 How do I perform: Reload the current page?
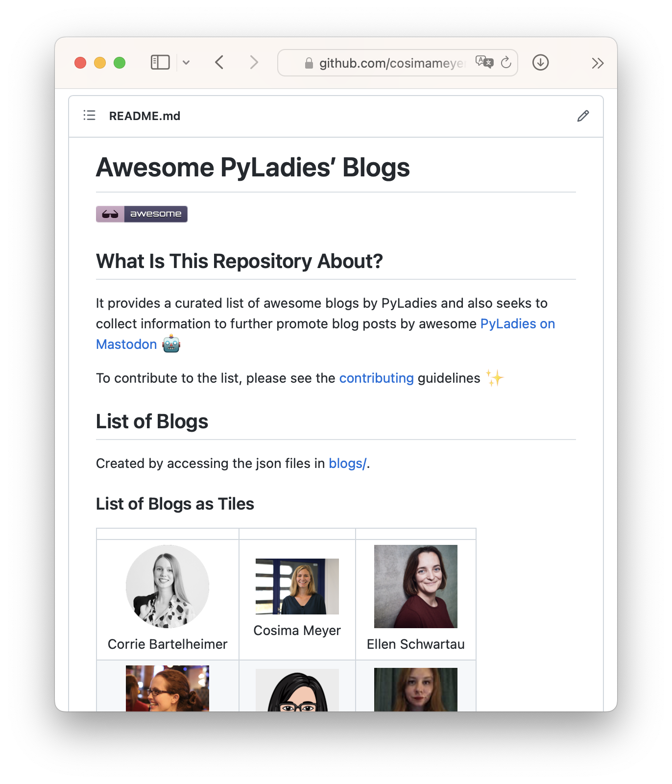(506, 62)
